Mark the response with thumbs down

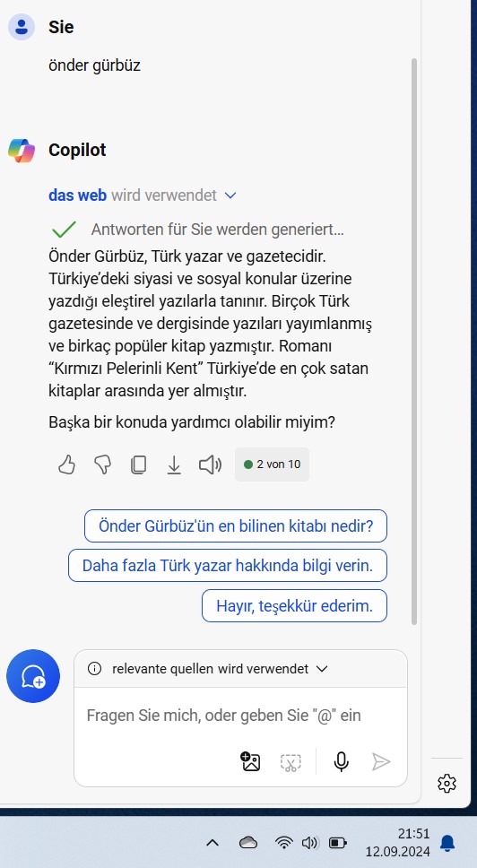(102, 464)
